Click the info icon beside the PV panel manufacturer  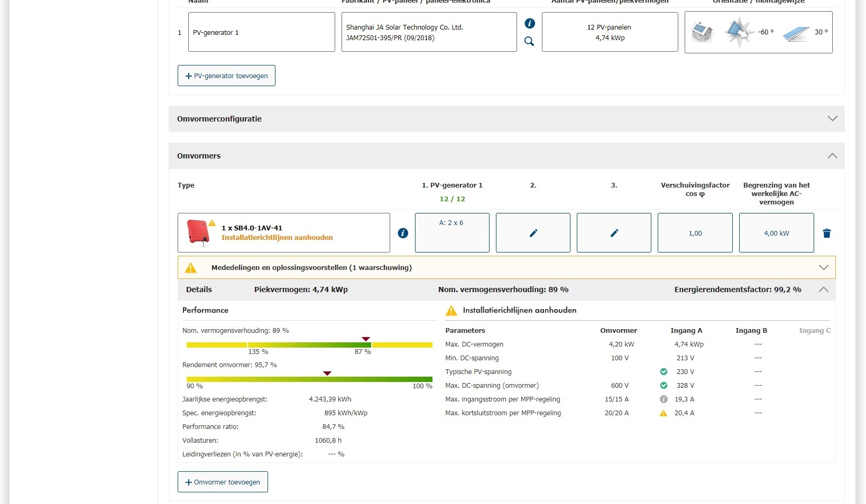pyautogui.click(x=530, y=23)
